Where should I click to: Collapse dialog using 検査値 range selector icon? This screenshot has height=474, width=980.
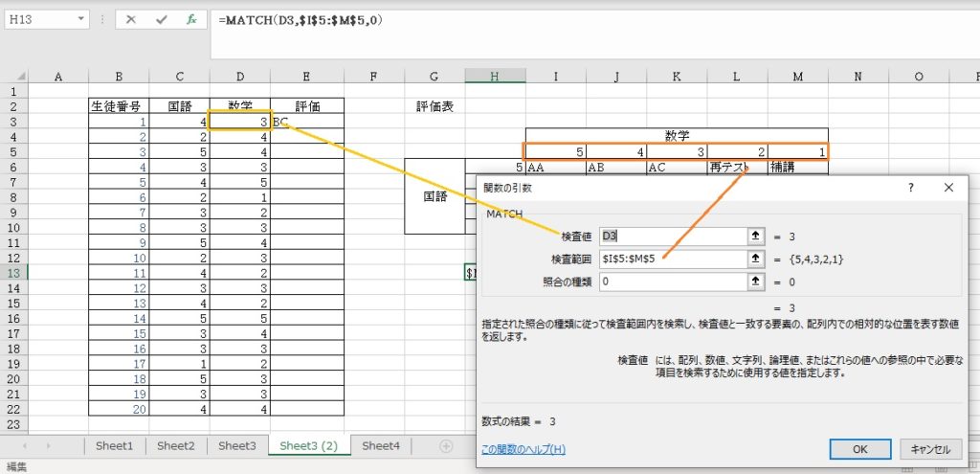[757, 236]
